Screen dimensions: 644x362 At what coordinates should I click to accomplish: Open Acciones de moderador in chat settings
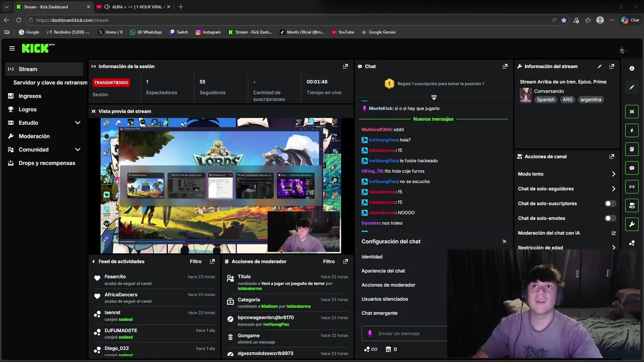click(x=388, y=285)
